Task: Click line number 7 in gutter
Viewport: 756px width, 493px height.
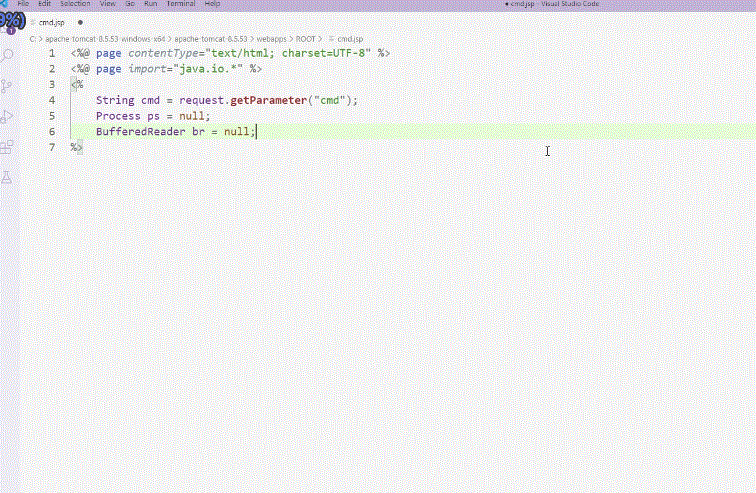Action: pos(52,147)
